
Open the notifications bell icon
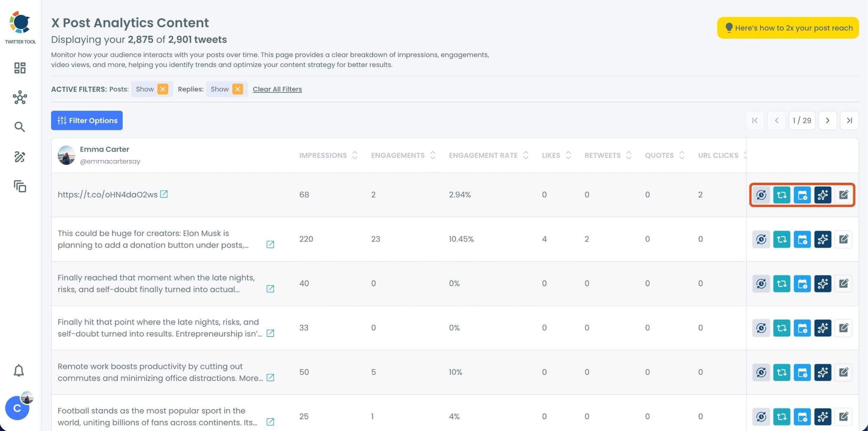coord(19,371)
